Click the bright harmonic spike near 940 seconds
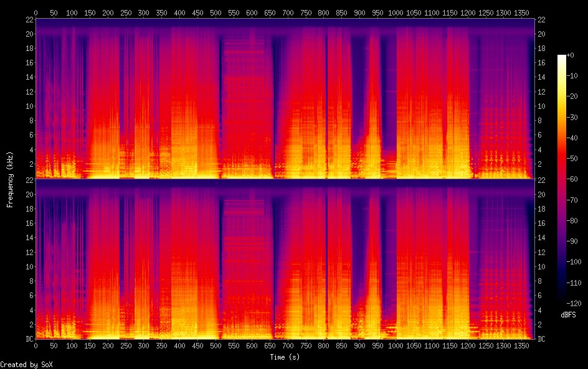This screenshot has width=588, height=369. [x=372, y=124]
